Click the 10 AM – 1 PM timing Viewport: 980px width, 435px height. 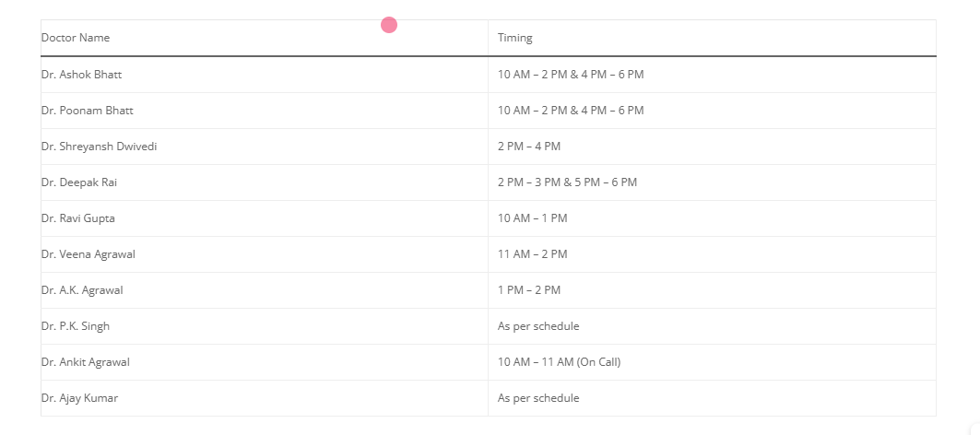click(532, 217)
